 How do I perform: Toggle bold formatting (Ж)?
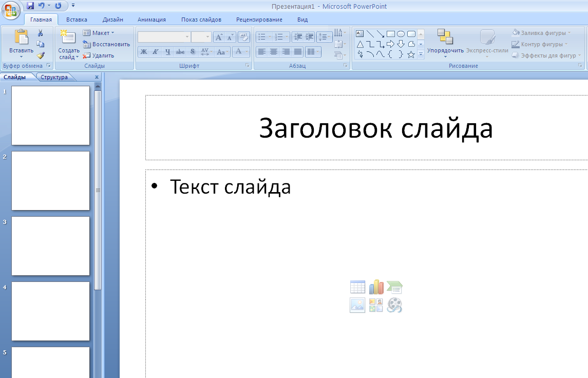click(144, 52)
